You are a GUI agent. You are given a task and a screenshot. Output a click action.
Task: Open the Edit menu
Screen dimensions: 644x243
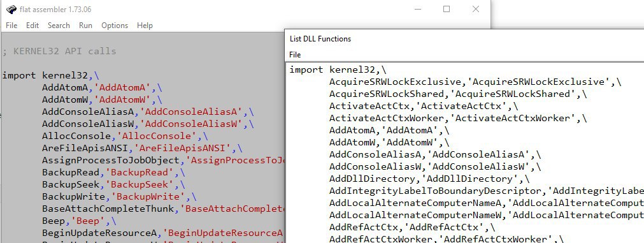pos(32,26)
